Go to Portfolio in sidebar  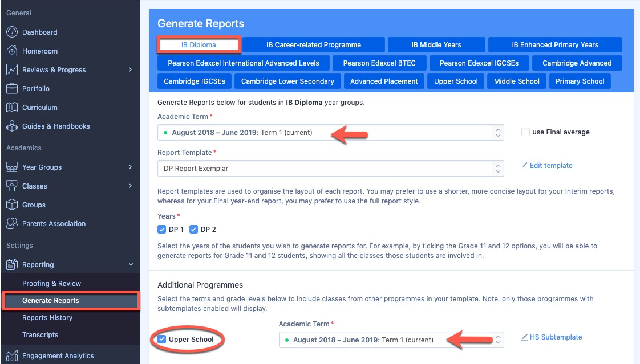[x=35, y=88]
